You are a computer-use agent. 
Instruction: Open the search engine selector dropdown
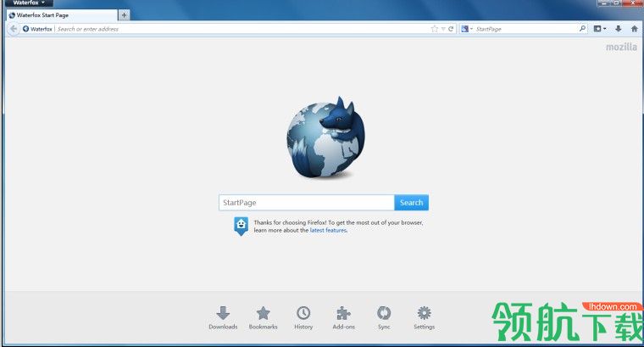point(467,29)
